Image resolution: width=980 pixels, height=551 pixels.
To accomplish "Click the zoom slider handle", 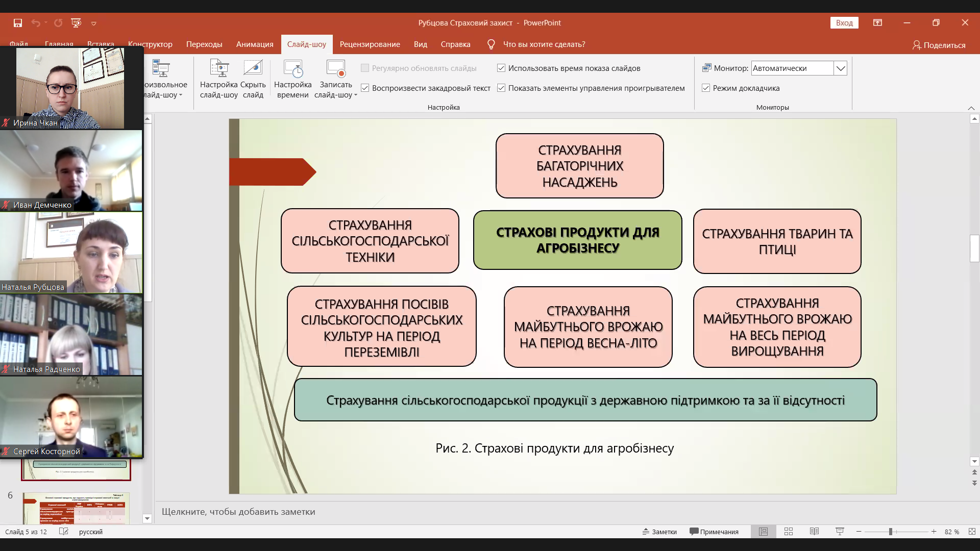I will 890,532.
